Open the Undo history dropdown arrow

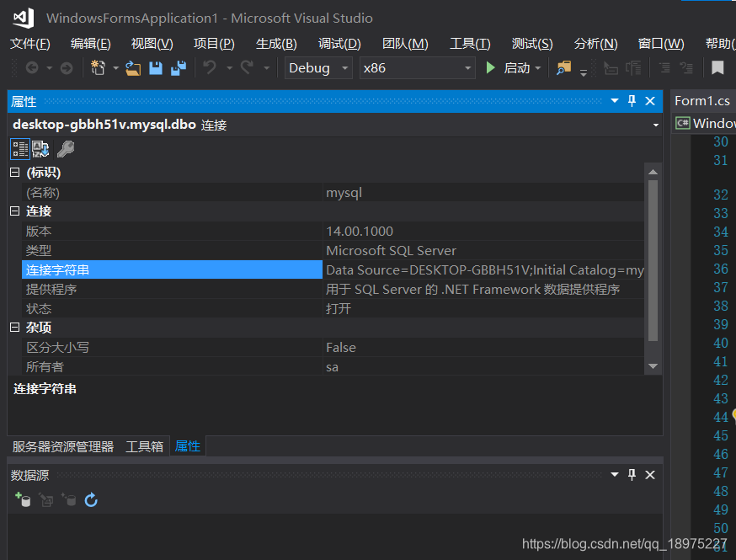pos(230,68)
